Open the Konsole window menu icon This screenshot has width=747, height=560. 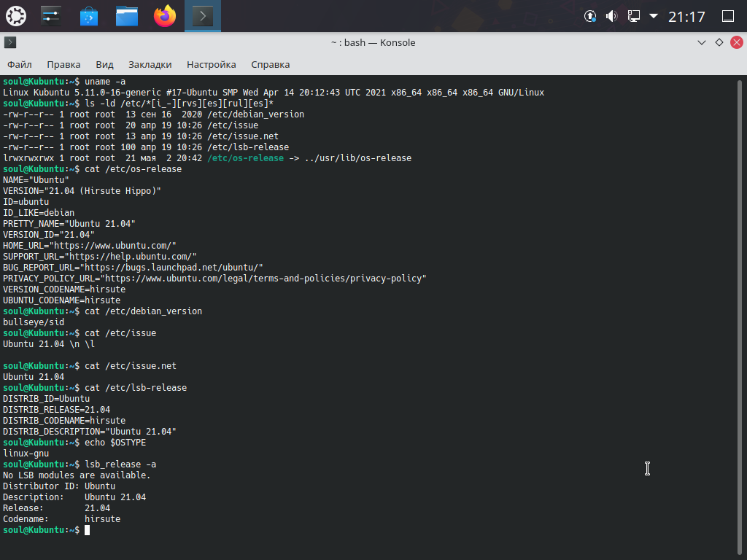(x=10, y=42)
